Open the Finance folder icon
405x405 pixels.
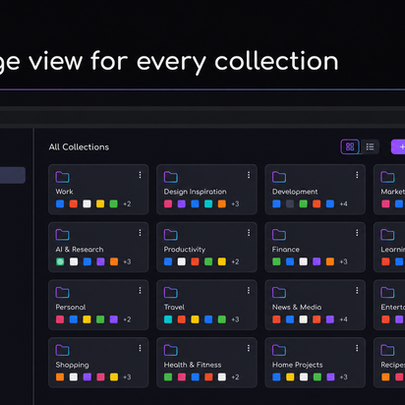pyautogui.click(x=279, y=235)
